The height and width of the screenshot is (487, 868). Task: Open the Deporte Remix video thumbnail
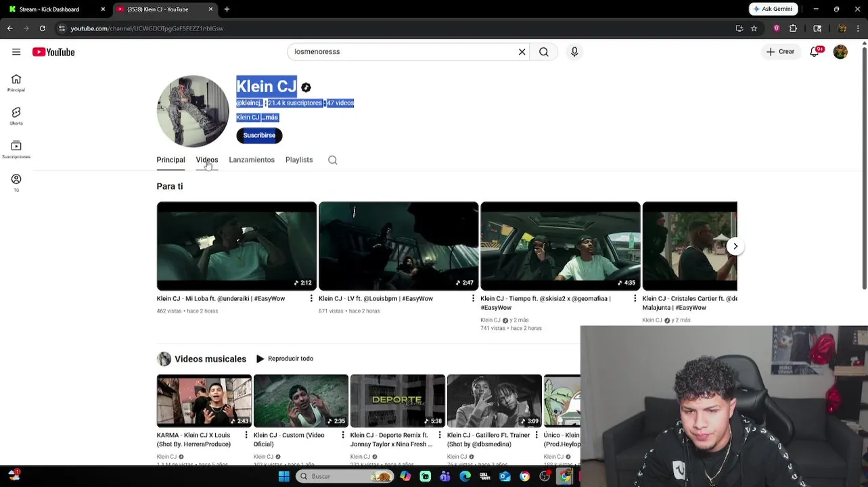tap(398, 401)
